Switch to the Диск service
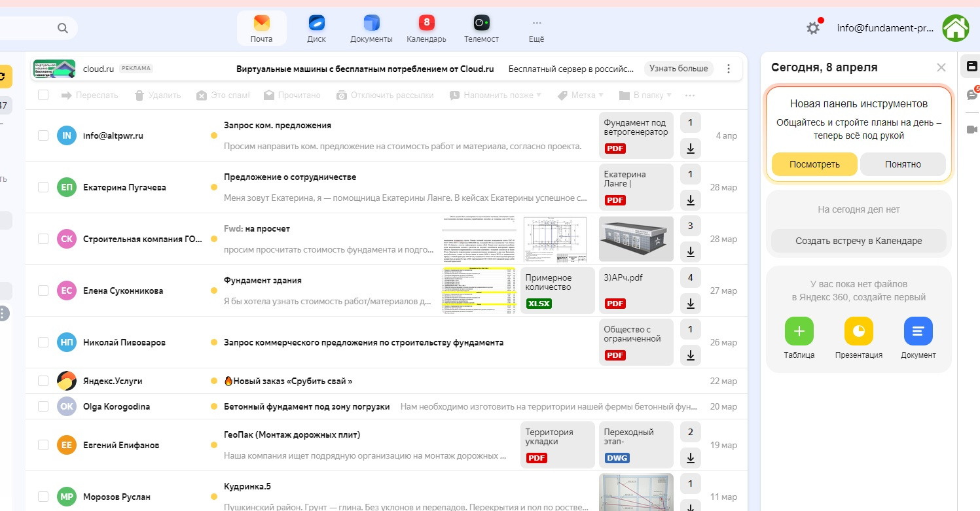 tap(316, 29)
